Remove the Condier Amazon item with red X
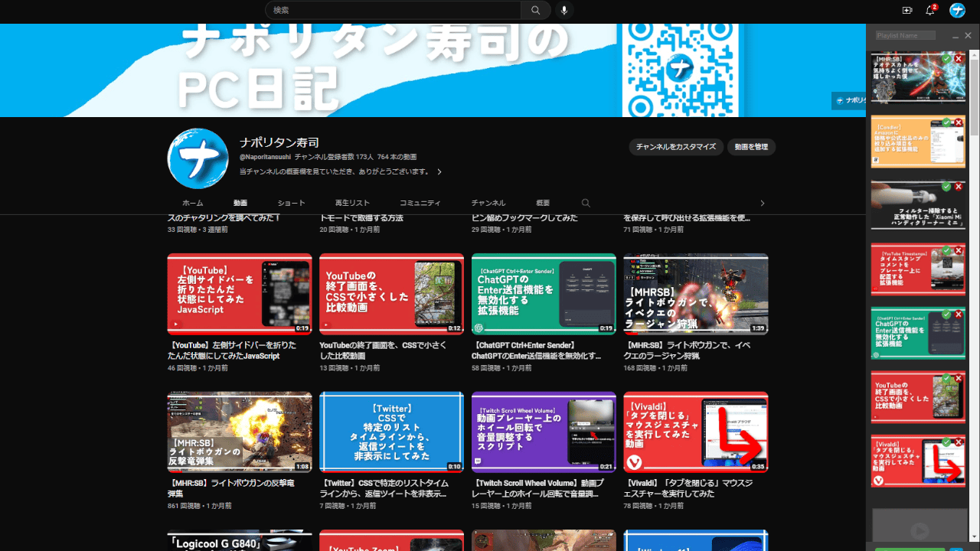This screenshot has height=551, width=980. pos(959,122)
